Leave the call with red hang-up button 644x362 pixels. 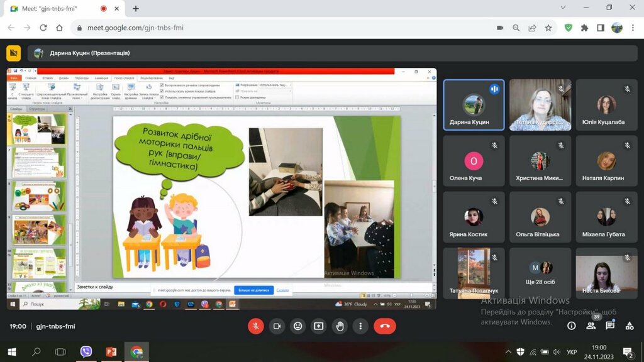(385, 326)
